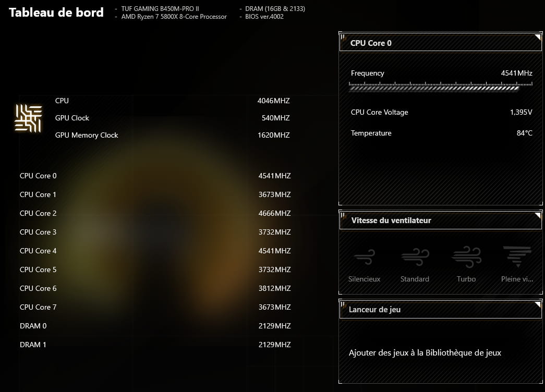Click the 1620MHZ memory clock value

[x=273, y=135]
